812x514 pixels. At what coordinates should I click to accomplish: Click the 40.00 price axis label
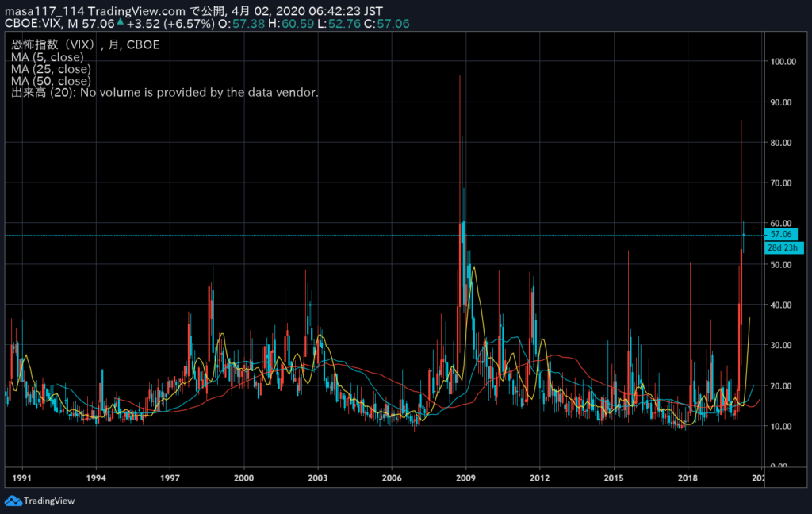pyautogui.click(x=781, y=305)
